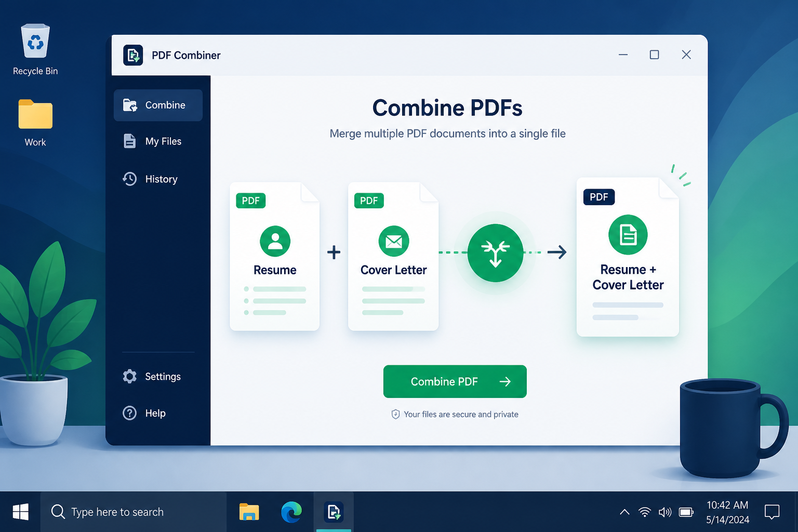Select the Resume PDF card
This screenshot has width=798, height=532.
(274, 256)
